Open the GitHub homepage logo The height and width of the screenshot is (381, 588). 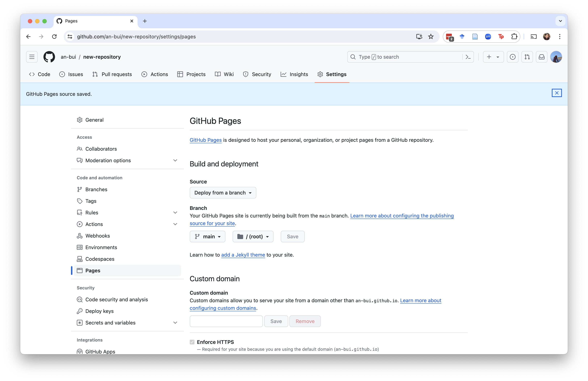[x=49, y=57]
